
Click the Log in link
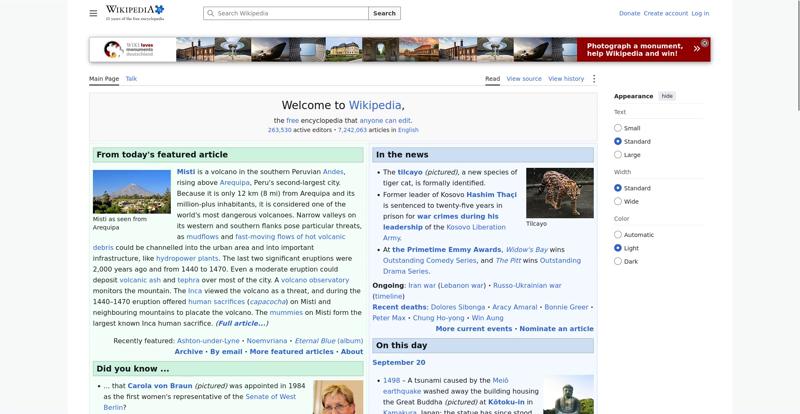(x=700, y=13)
